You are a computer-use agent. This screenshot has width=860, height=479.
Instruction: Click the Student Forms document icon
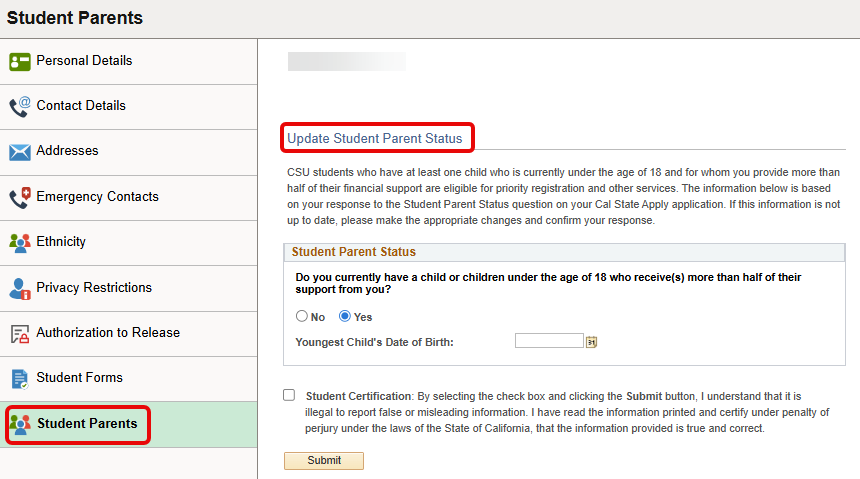click(x=20, y=379)
